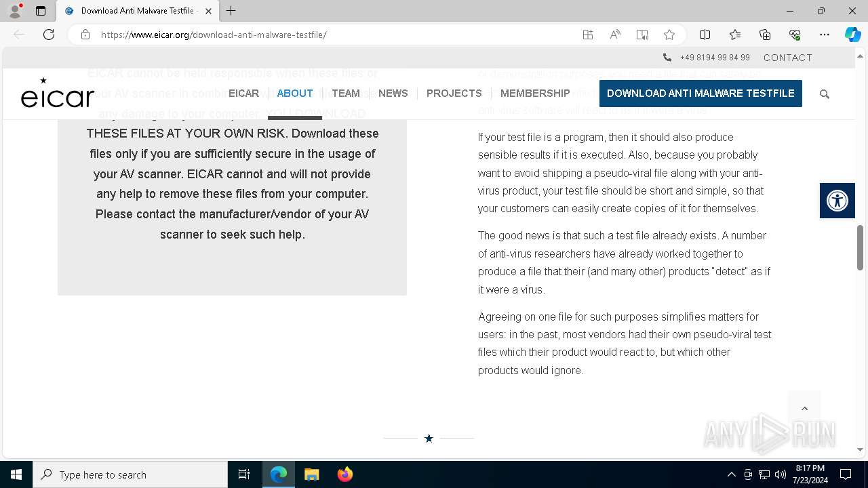Open Edge Settings and more menu
Image resolution: width=868 pixels, height=488 pixels.
point(825,35)
